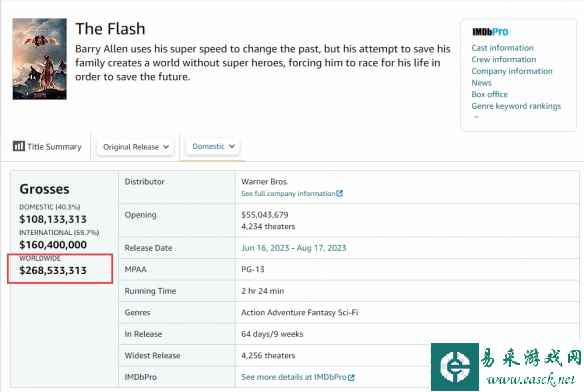
Task: Click the MPAA row label
Action: pyautogui.click(x=136, y=269)
